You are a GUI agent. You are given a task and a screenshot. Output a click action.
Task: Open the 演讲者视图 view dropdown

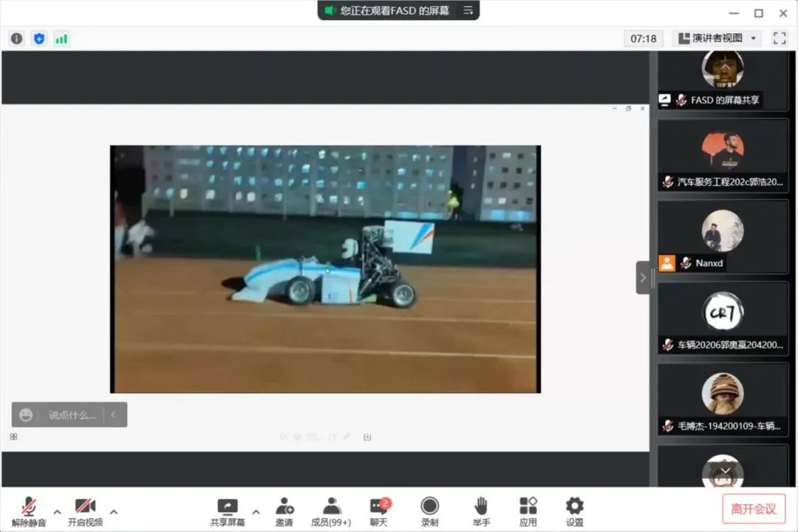[717, 38]
